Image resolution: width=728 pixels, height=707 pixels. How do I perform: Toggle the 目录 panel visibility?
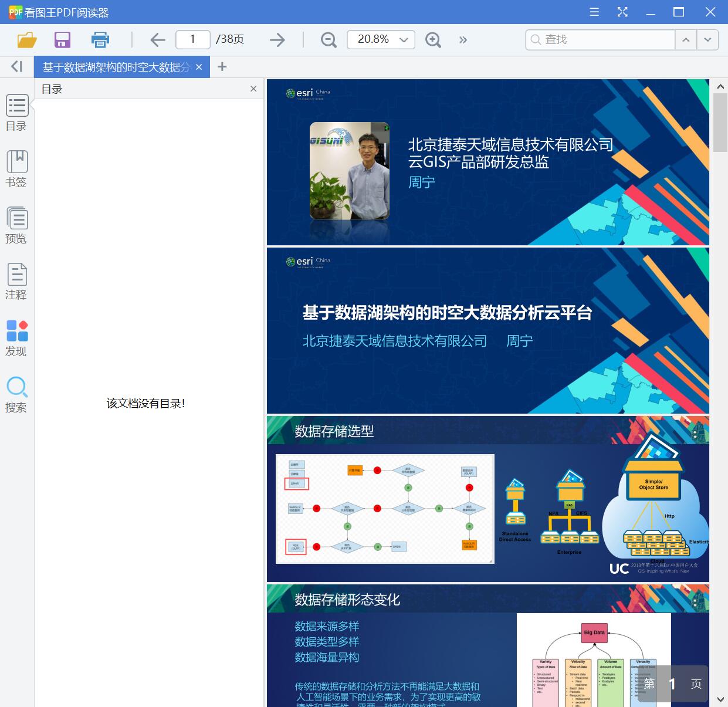point(16,113)
